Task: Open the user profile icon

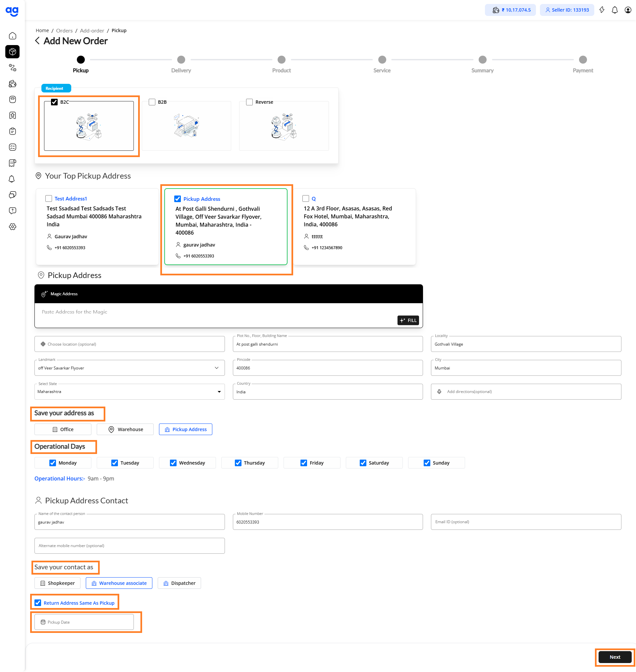Action: coord(627,10)
